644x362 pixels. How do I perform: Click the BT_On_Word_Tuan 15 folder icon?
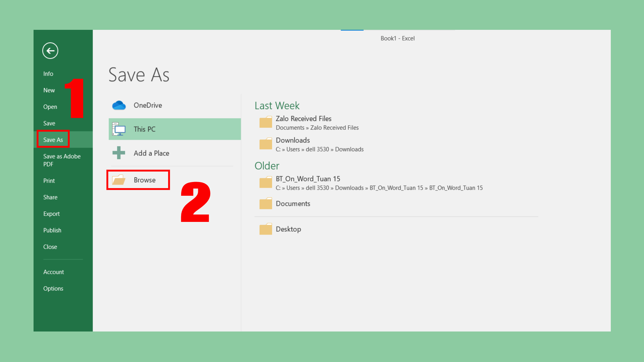(266, 182)
